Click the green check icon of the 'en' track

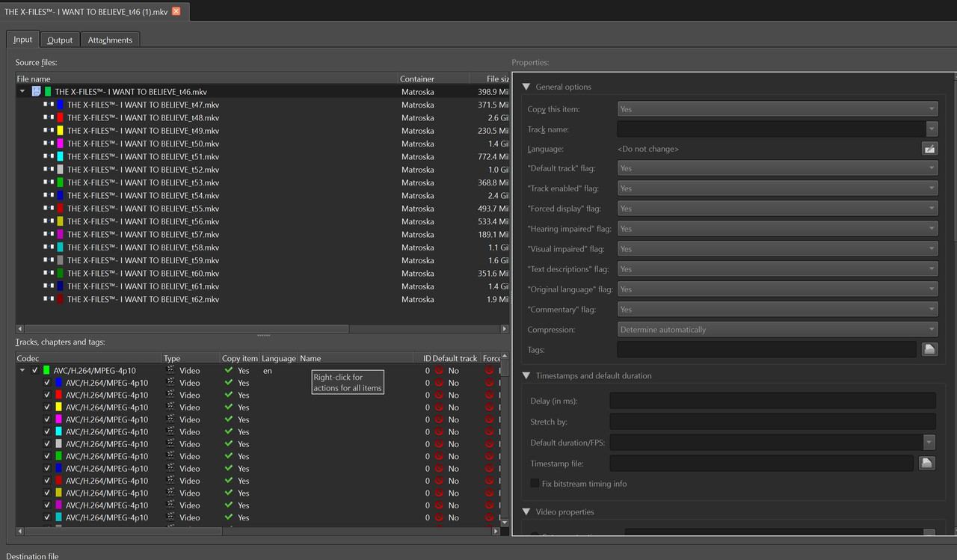tap(229, 370)
